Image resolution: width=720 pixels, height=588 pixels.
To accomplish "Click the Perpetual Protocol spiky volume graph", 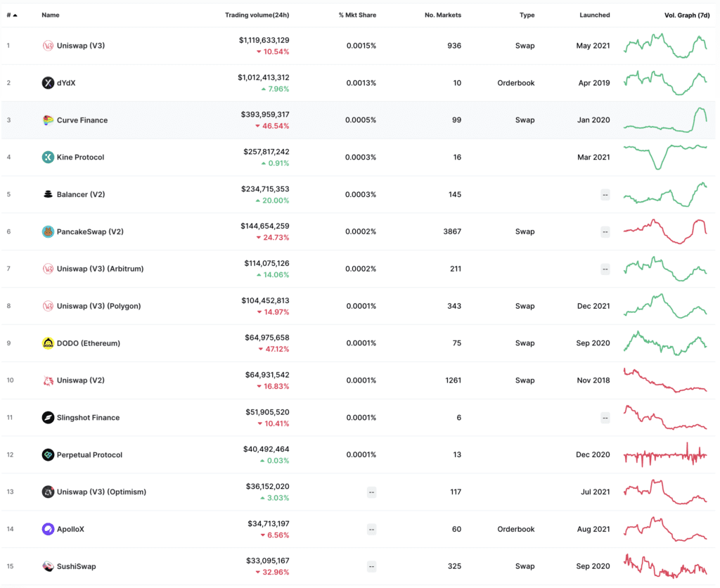I will click(665, 455).
